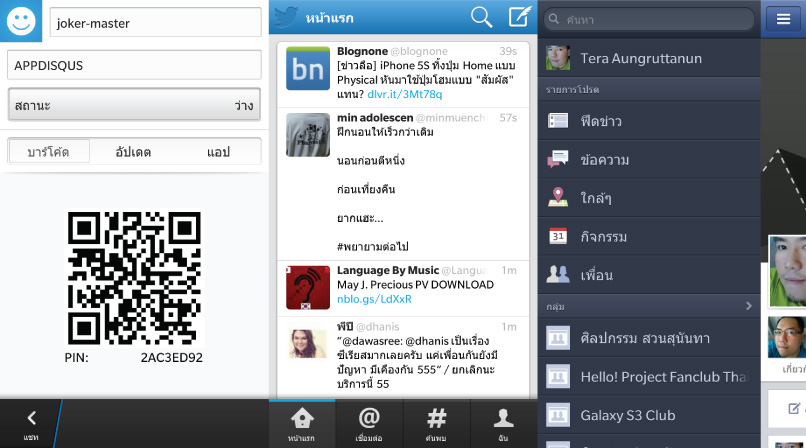Expand the กลุ่ม groups section chevron

(749, 306)
